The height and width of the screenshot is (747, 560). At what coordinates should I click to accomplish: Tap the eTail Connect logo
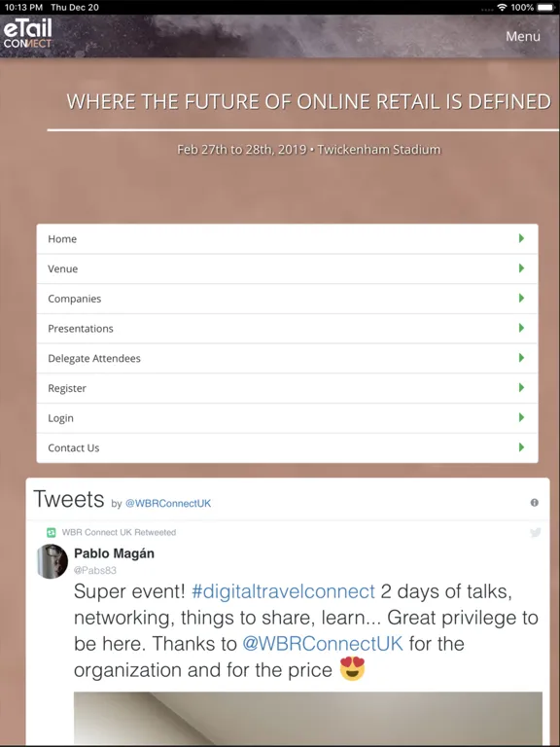27,34
